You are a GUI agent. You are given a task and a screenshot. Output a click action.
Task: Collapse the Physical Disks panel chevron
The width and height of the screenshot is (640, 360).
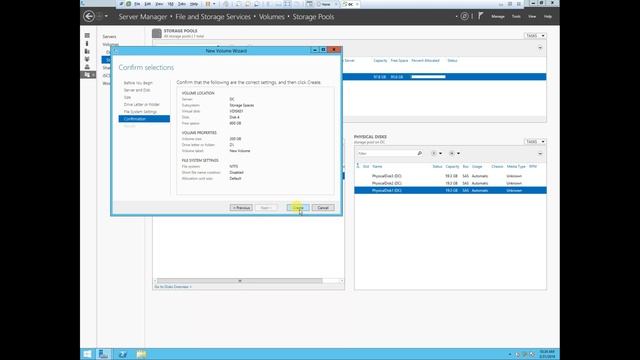540,153
